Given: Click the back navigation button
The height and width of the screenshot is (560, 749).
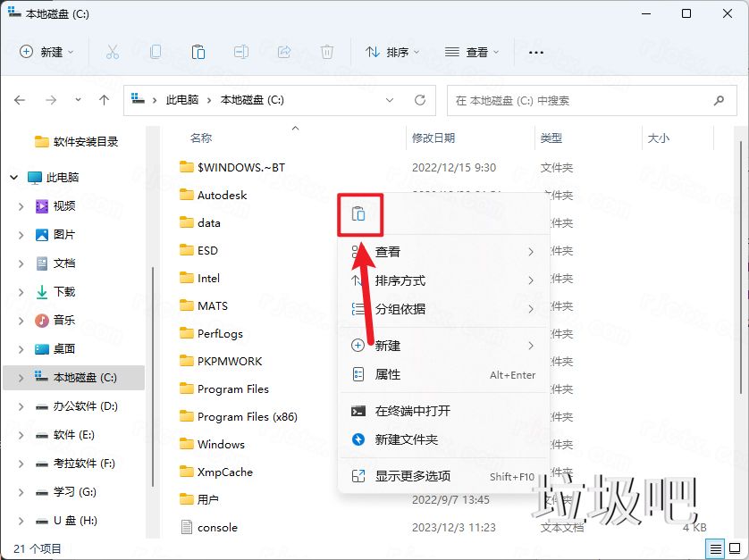Looking at the screenshot, I should [x=20, y=100].
